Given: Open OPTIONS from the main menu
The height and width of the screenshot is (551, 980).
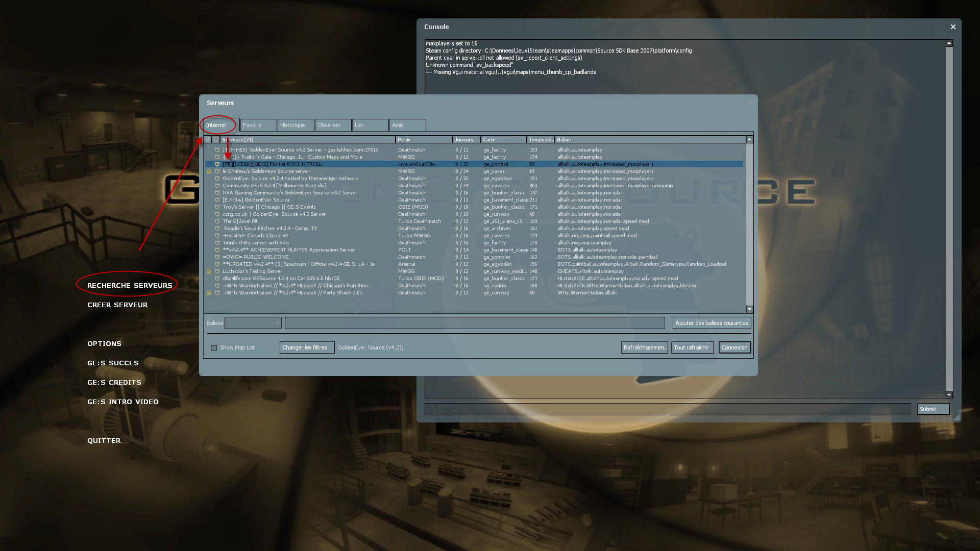Looking at the screenshot, I should coord(104,343).
